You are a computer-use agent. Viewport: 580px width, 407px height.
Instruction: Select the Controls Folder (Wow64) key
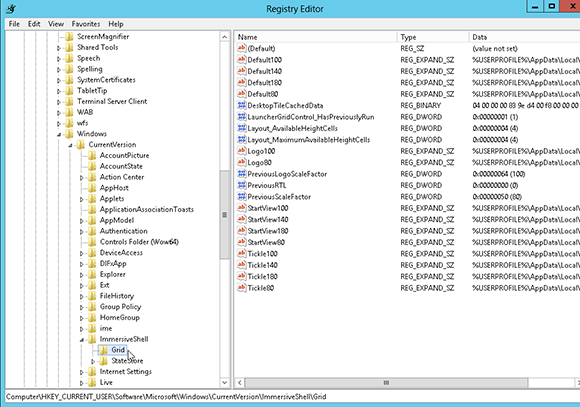point(139,242)
